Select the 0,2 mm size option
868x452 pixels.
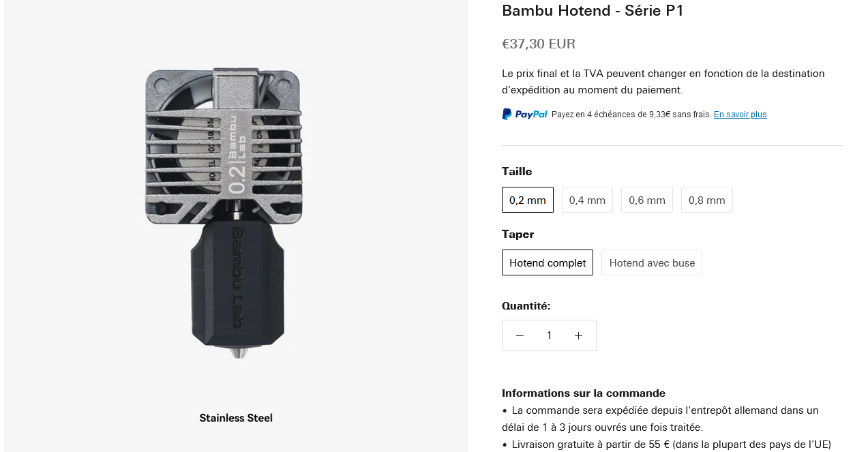coord(528,200)
